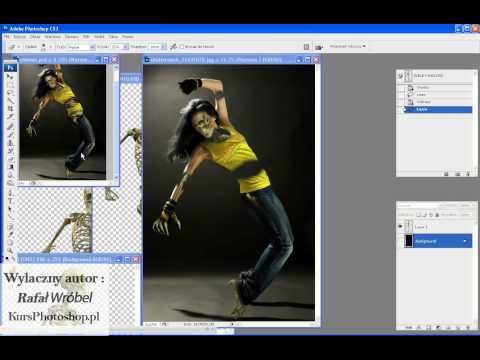Open the workspace dropdown in options bar
The height and width of the screenshot is (360, 480).
click(347, 46)
